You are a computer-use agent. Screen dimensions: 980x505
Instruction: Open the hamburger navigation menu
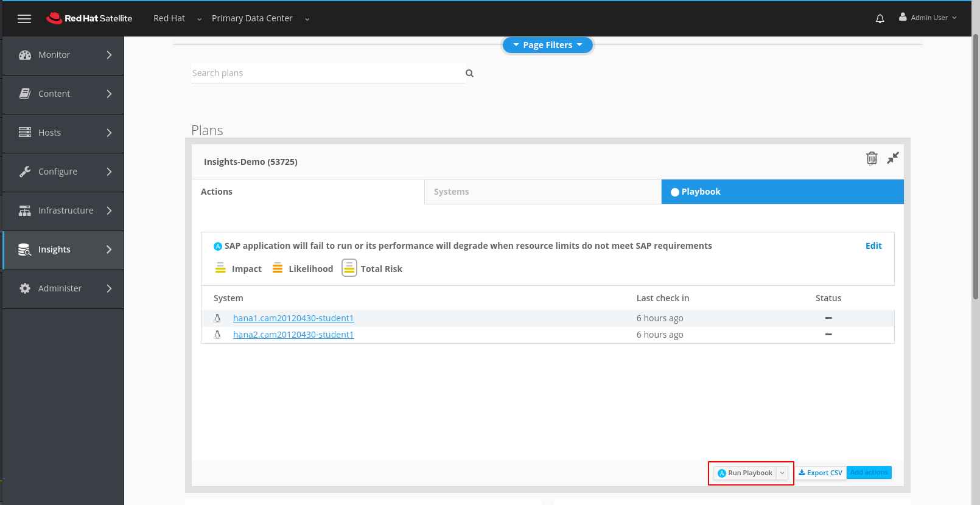(24, 19)
